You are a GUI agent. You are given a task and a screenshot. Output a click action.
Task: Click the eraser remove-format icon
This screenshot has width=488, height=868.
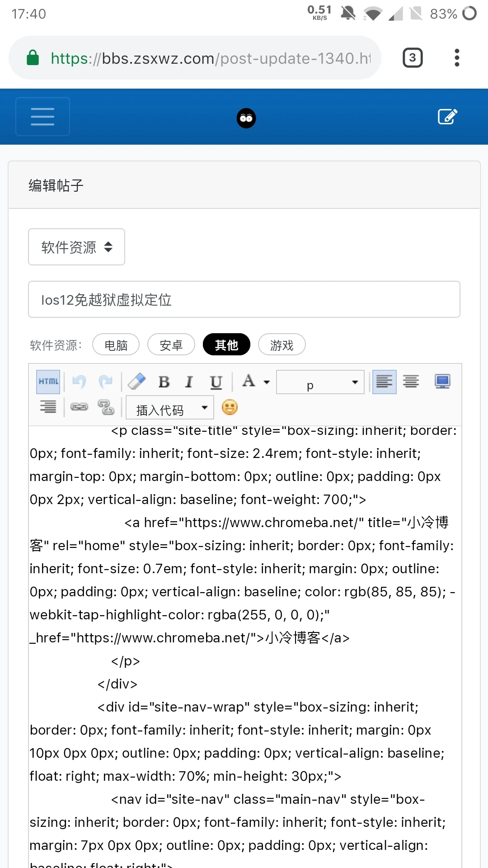pyautogui.click(x=136, y=382)
